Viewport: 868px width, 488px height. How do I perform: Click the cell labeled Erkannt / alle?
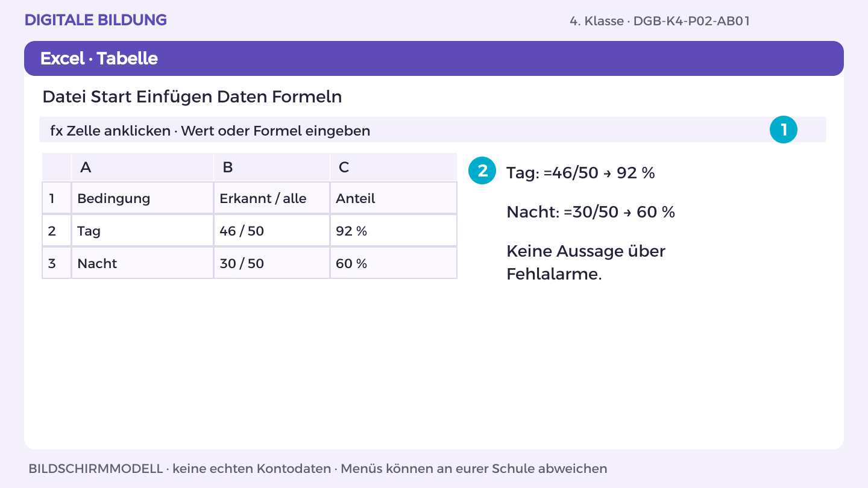point(272,198)
